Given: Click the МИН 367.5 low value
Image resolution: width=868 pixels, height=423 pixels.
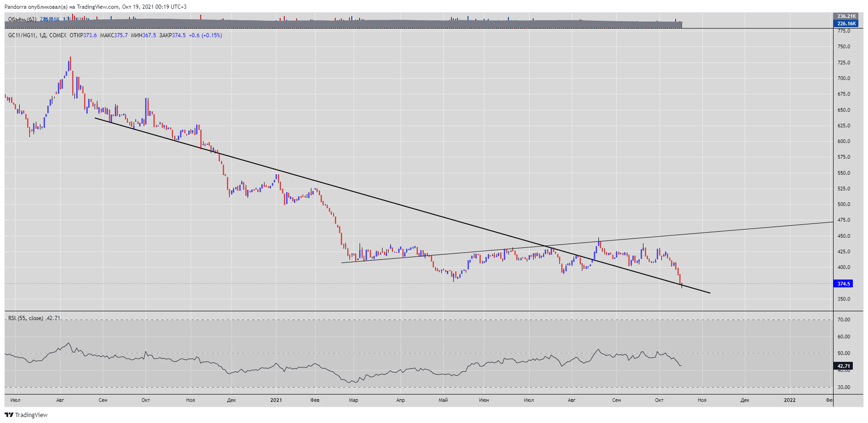Looking at the screenshot, I should click(143, 35).
